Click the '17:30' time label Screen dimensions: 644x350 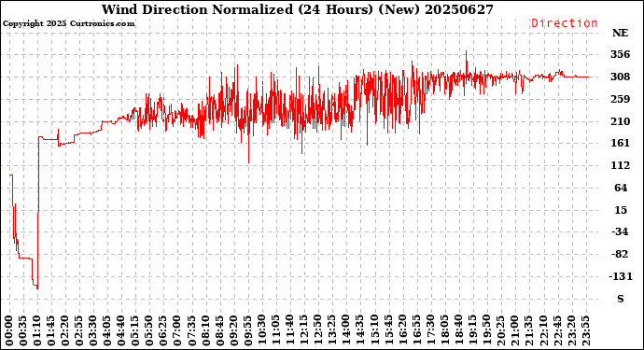click(x=430, y=330)
